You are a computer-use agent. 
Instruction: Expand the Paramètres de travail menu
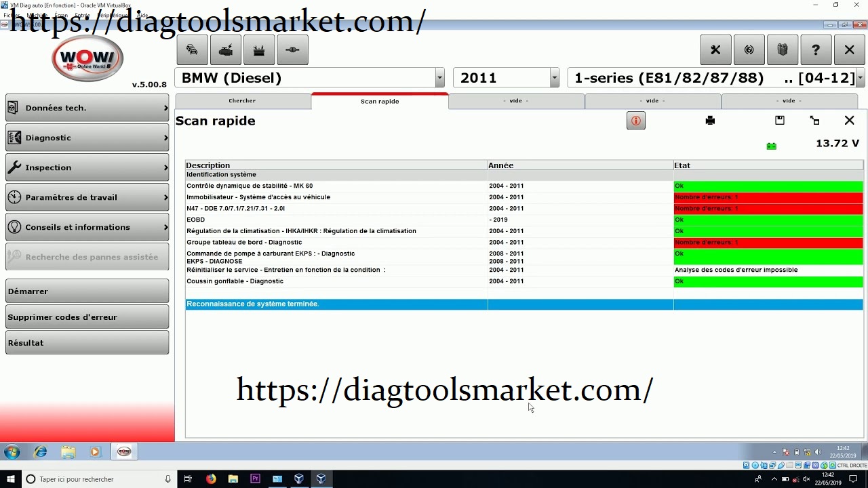pyautogui.click(x=87, y=197)
